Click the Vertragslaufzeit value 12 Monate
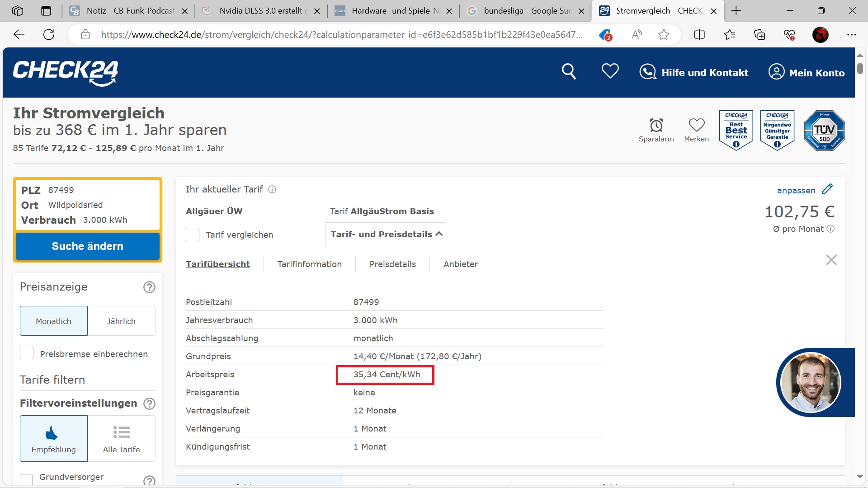The width and height of the screenshot is (868, 488). [375, 411]
